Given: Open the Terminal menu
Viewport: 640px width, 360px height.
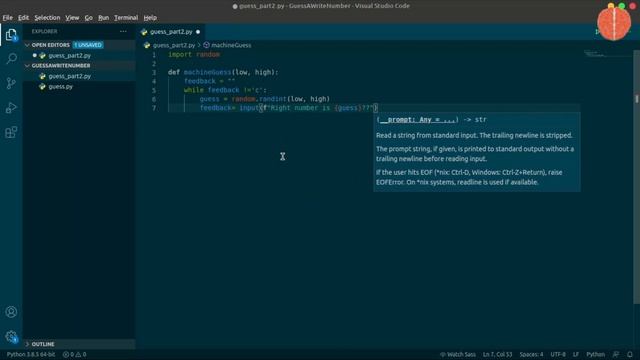Looking at the screenshot, I should [126, 18].
